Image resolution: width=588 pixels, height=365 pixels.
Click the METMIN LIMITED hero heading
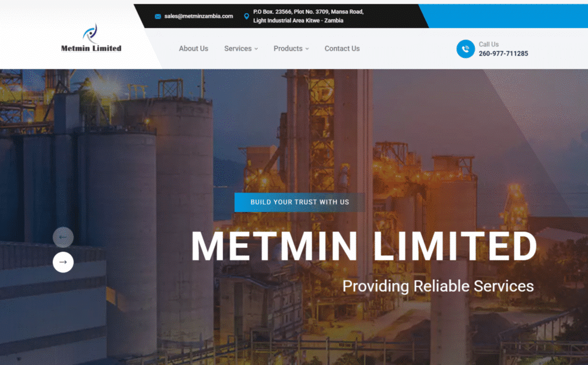click(x=364, y=247)
